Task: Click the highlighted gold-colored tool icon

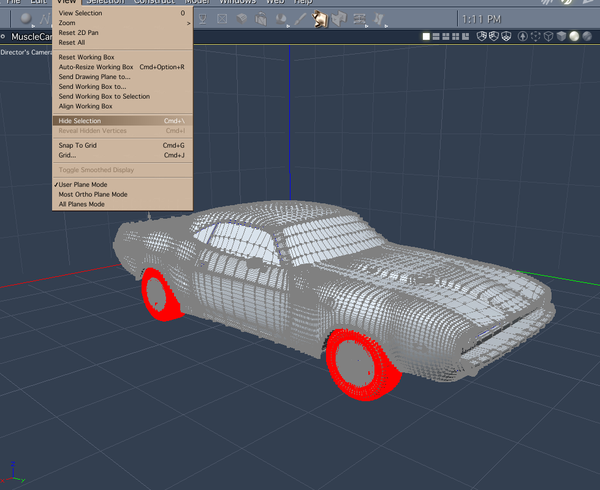Action: point(320,19)
